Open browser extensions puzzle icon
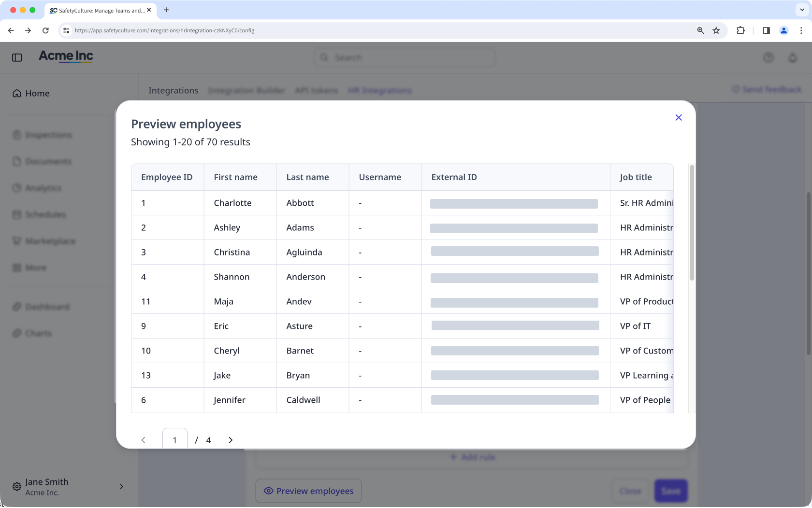812x508 pixels. click(x=740, y=30)
